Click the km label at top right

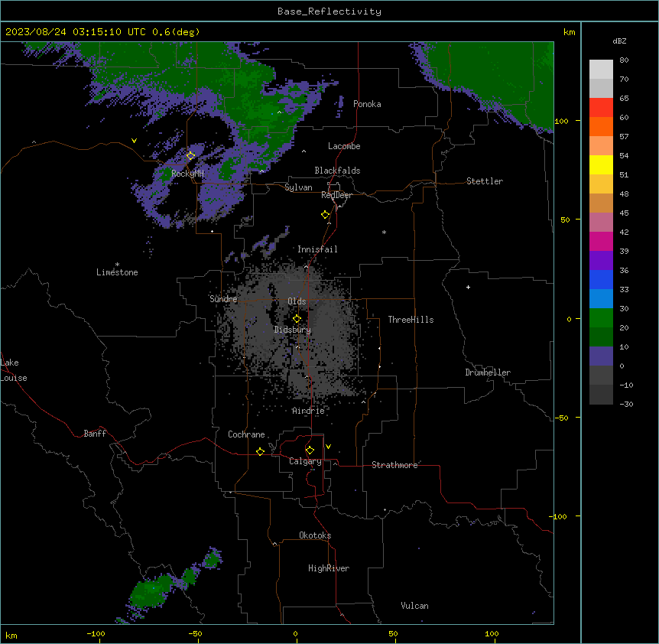point(569,32)
